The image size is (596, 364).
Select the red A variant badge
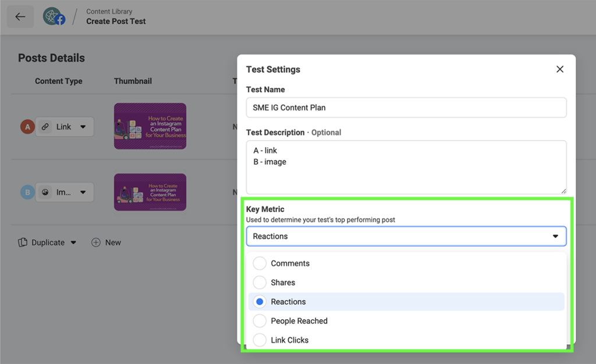(27, 126)
